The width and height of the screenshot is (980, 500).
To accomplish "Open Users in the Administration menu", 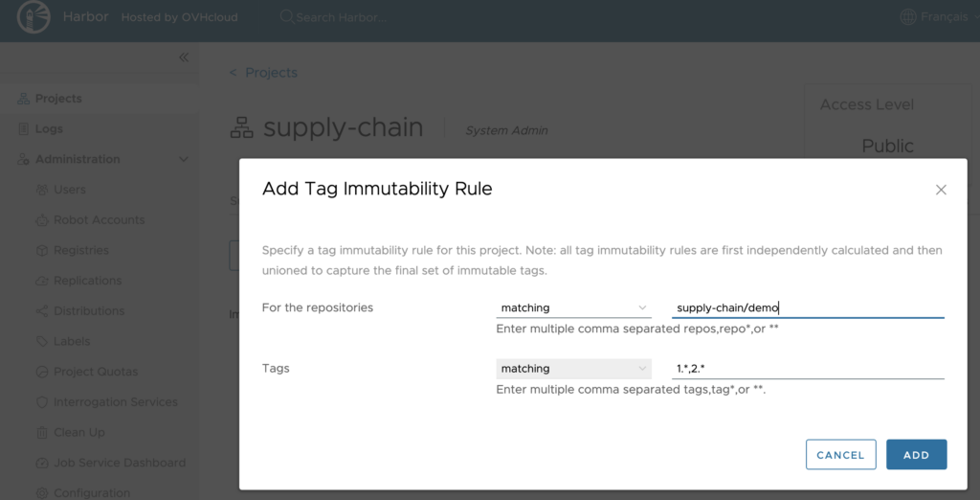I will point(70,190).
